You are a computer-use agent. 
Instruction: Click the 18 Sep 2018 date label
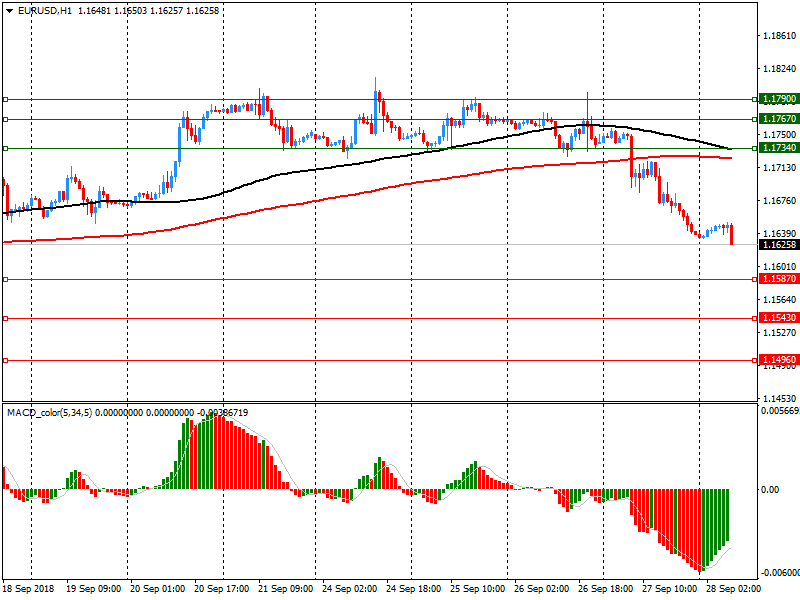[x=27, y=591]
